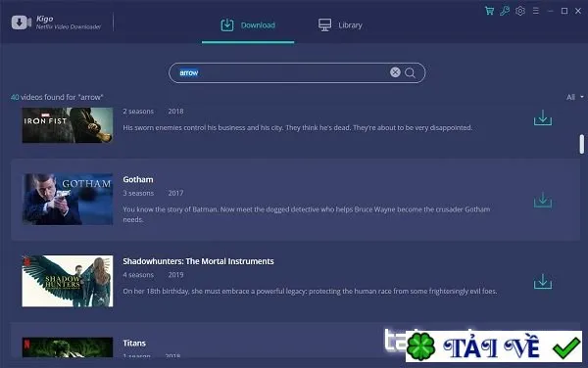The image size is (588, 368).
Task: Click the Titans title text
Action: click(x=134, y=343)
